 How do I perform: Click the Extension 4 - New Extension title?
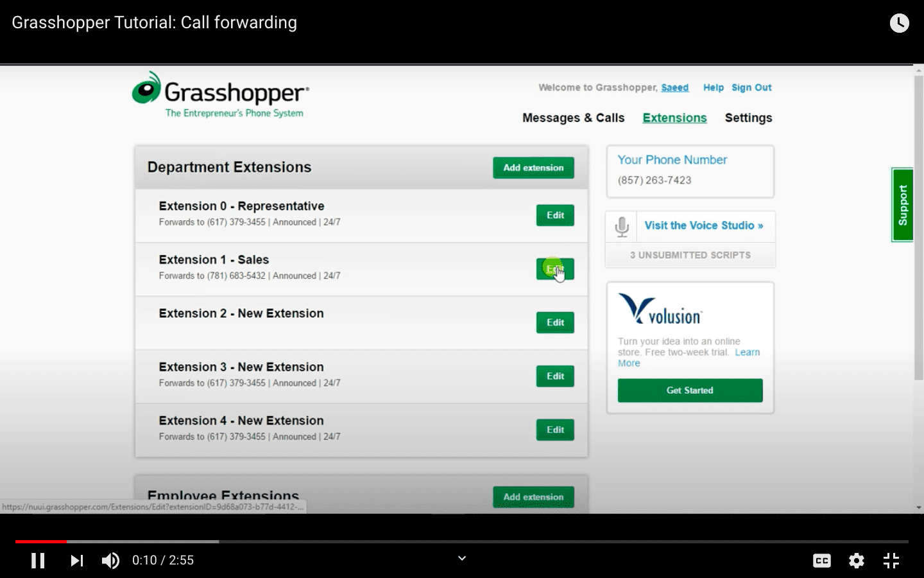pos(241,421)
